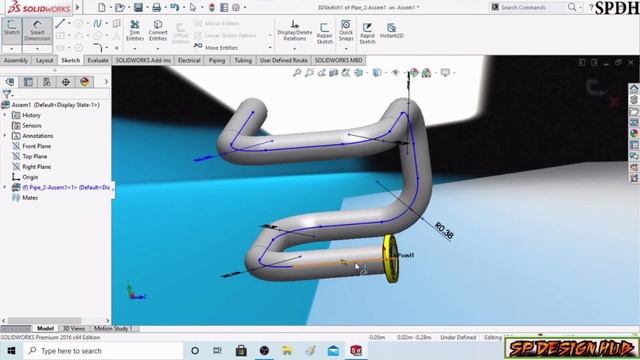The image size is (640, 360).
Task: Open the DisplayManager tab icon
Action: point(84,82)
